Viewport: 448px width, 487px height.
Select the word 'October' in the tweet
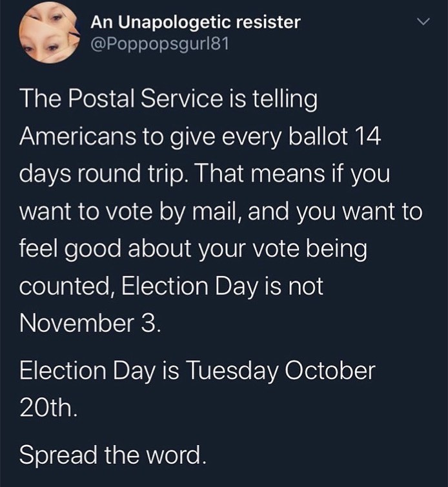(330, 371)
